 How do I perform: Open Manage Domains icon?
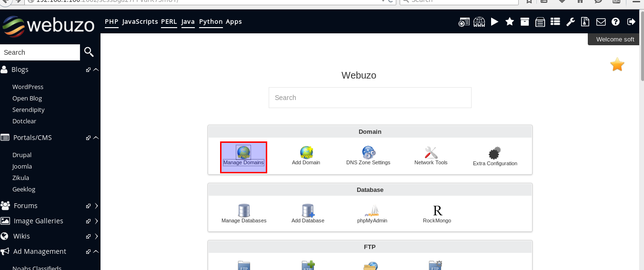pyautogui.click(x=243, y=156)
